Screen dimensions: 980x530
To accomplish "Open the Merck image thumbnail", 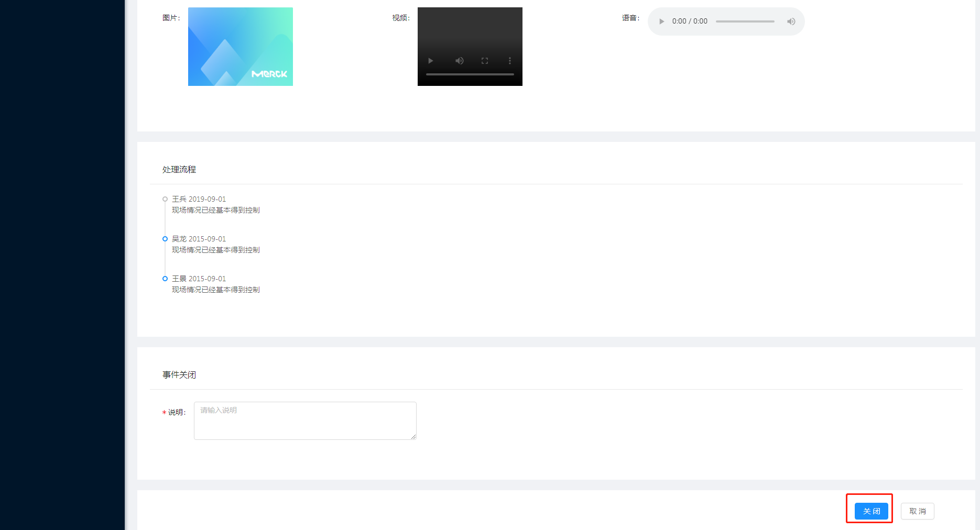I will click(x=241, y=47).
